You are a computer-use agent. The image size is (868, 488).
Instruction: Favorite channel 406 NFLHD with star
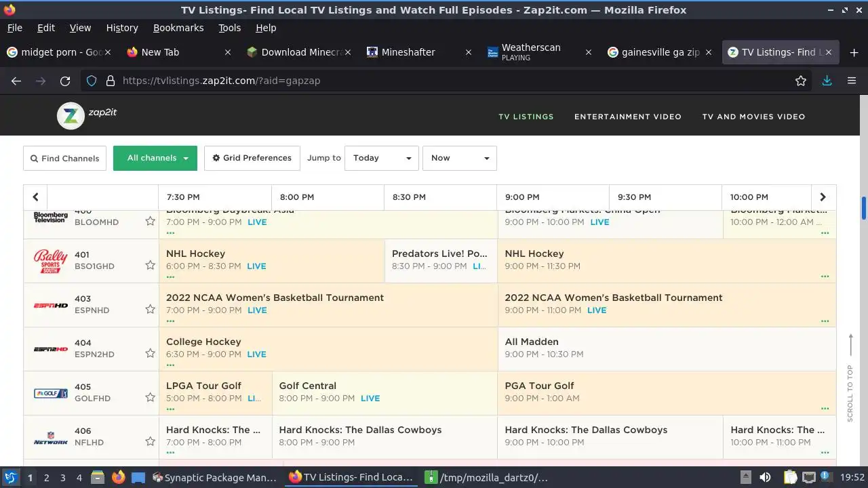[150, 441]
